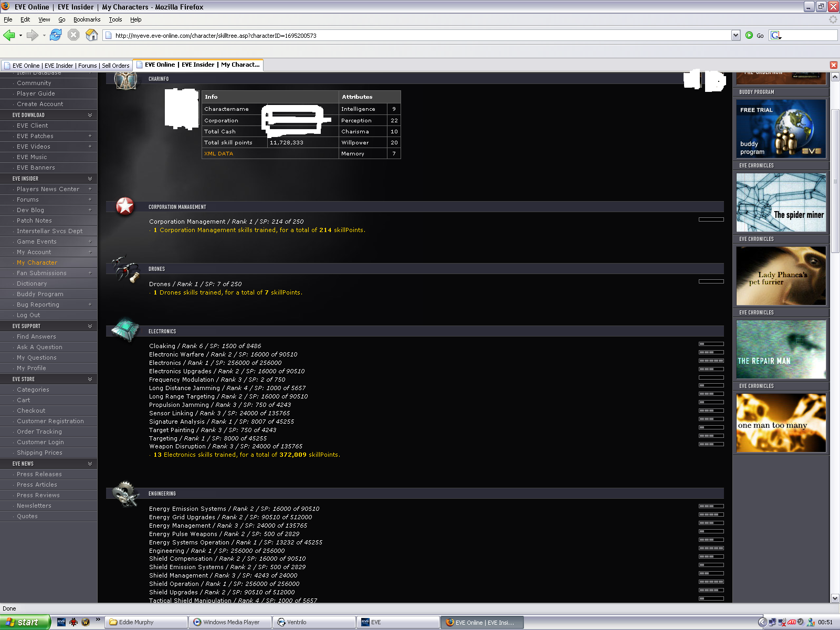
Task: Click the search engine icon in search box
Action: coord(776,35)
